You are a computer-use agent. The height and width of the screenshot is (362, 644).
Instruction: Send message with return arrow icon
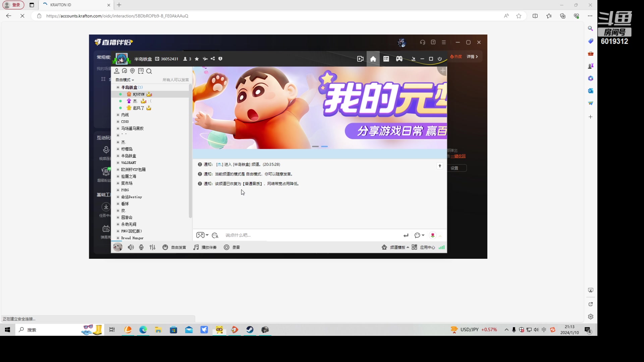(406, 235)
